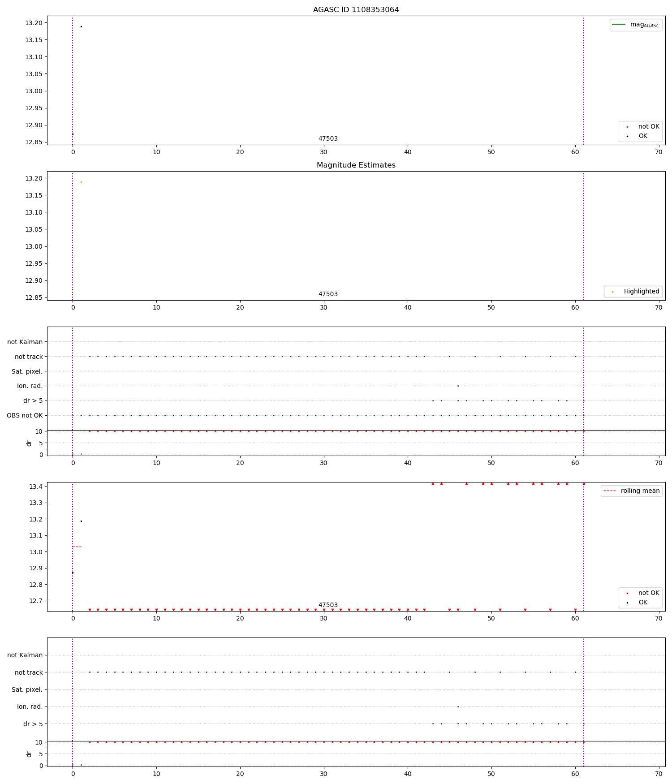Click the orange marker in the Highlighted legend
The height and width of the screenshot is (784, 672).
click(612, 292)
